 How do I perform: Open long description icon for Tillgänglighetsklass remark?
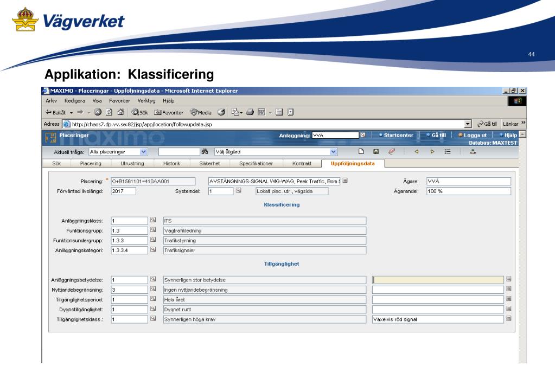coord(508,319)
